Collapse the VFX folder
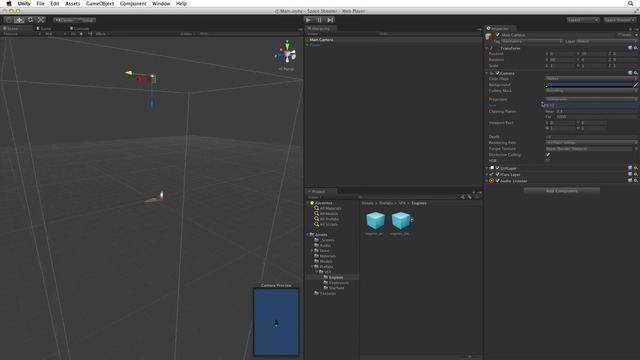 (x=316, y=272)
